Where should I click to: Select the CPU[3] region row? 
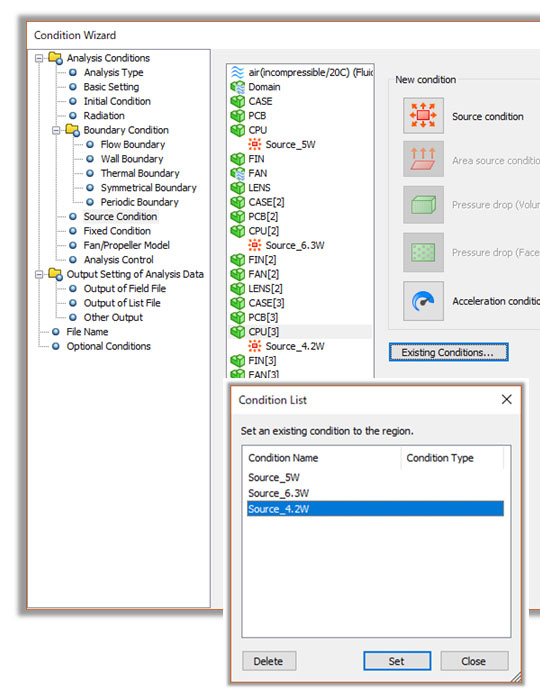pyautogui.click(x=301, y=332)
